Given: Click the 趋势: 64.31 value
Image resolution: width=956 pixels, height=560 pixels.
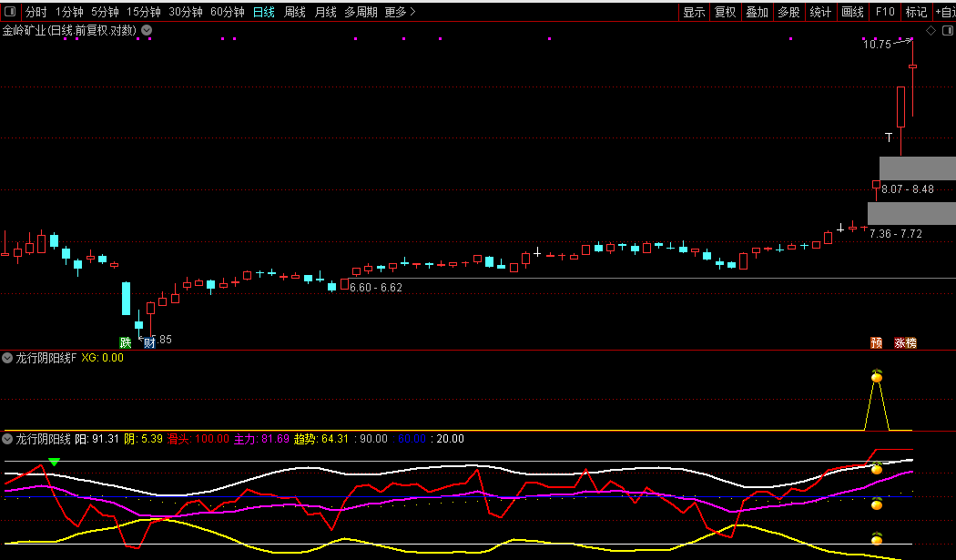Looking at the screenshot, I should (x=321, y=439).
